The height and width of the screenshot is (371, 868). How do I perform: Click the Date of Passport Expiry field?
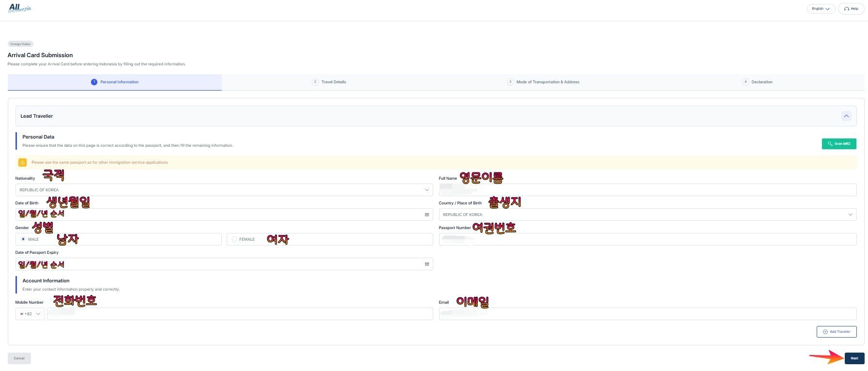(224, 264)
